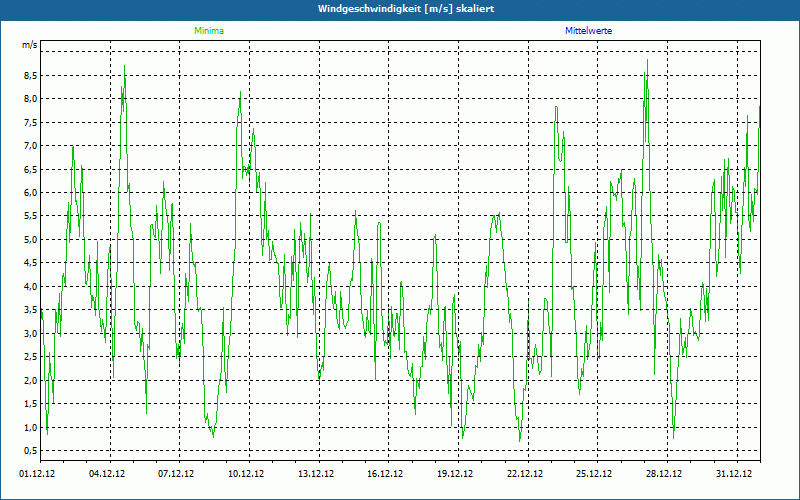Click the 28.12.12 date label
Screen dimensions: 800x500
point(664,474)
